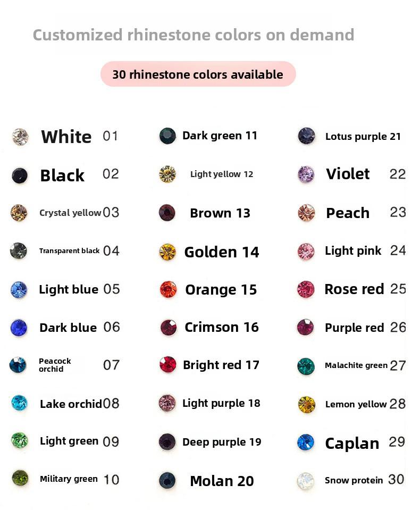Choose the Malachite green 27 rhinestone
The height and width of the screenshot is (510, 420).
pos(306,366)
